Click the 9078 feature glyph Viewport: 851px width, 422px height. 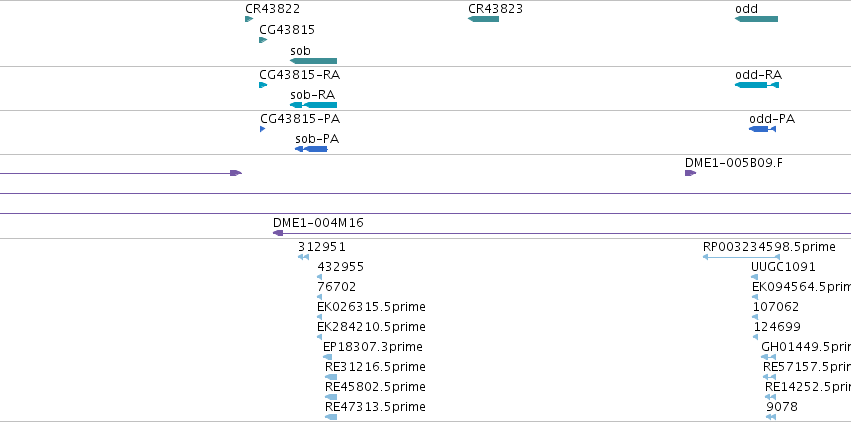click(x=771, y=417)
